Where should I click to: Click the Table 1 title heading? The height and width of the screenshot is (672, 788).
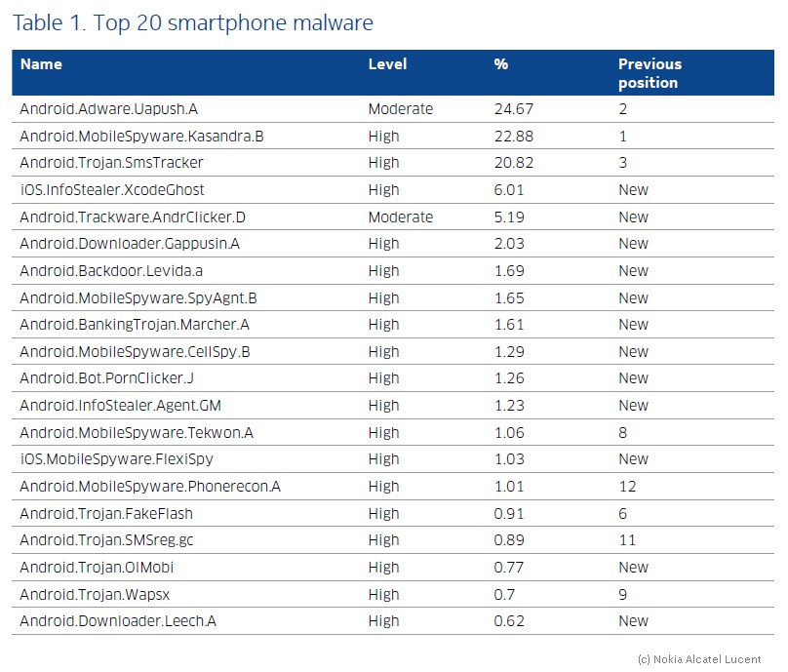193,23
